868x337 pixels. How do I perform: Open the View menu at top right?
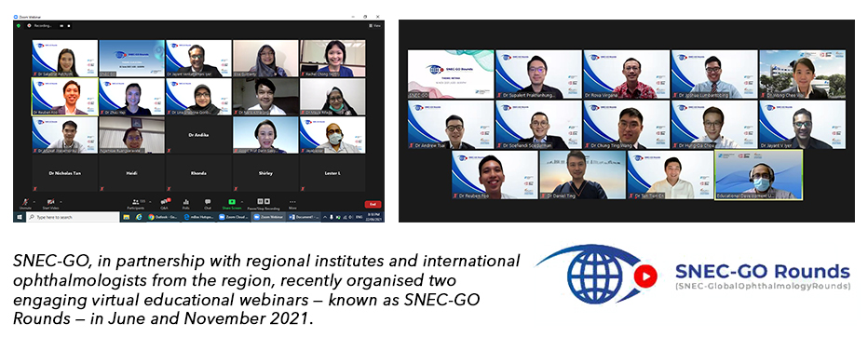[375, 25]
